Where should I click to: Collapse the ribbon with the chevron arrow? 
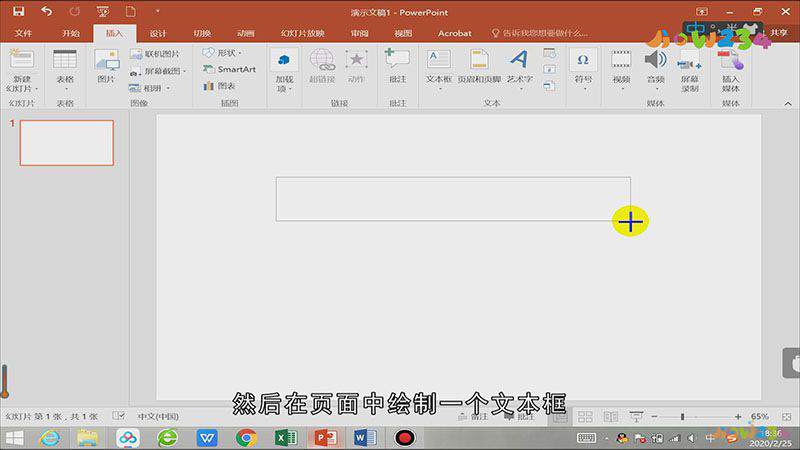click(x=788, y=104)
